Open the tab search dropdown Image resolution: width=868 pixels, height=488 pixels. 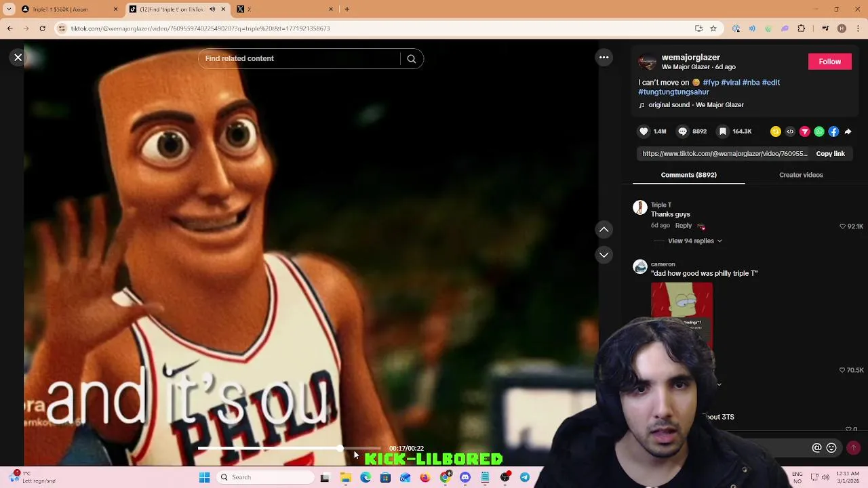(x=9, y=9)
